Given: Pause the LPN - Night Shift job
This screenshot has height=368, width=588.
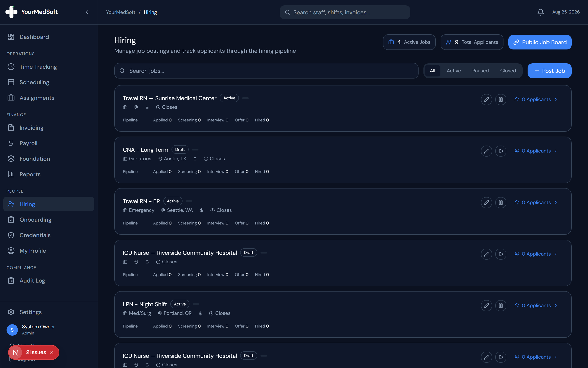Looking at the screenshot, I should (501, 306).
